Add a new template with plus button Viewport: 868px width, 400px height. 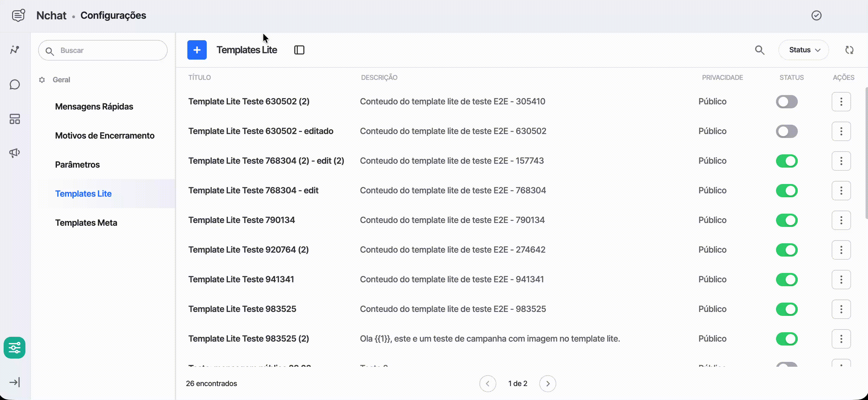(x=197, y=50)
